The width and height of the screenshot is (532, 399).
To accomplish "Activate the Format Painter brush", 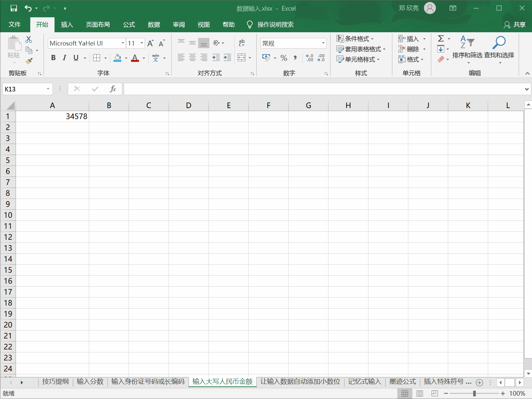I will coord(29,61).
